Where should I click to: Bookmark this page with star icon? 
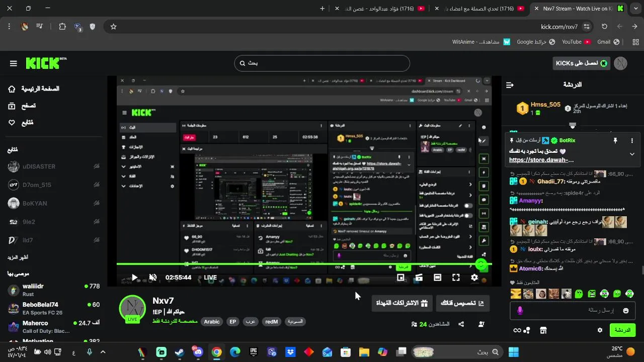114,27
